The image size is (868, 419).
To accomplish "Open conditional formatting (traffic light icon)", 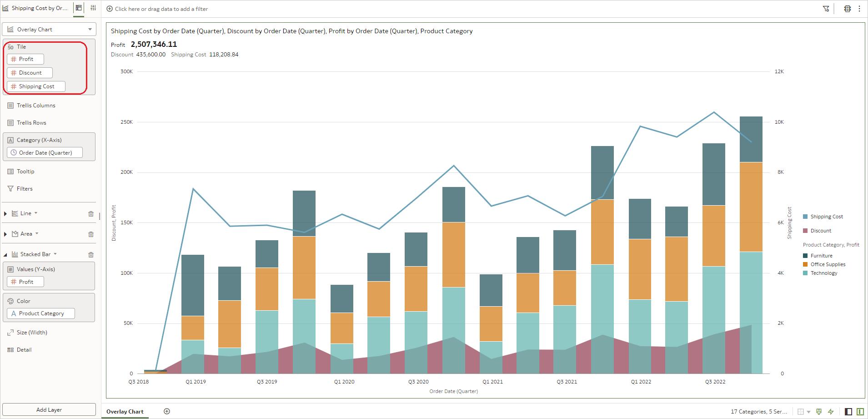I will pyautogui.click(x=847, y=9).
